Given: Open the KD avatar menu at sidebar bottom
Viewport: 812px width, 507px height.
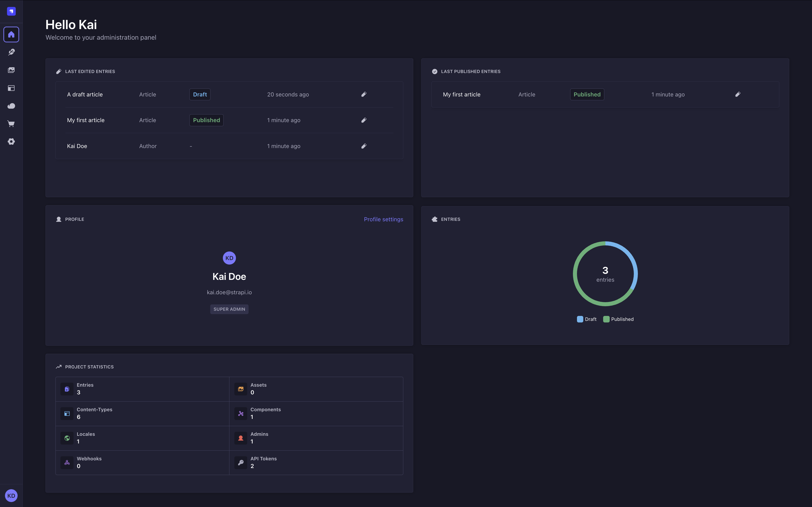Looking at the screenshot, I should tap(11, 495).
